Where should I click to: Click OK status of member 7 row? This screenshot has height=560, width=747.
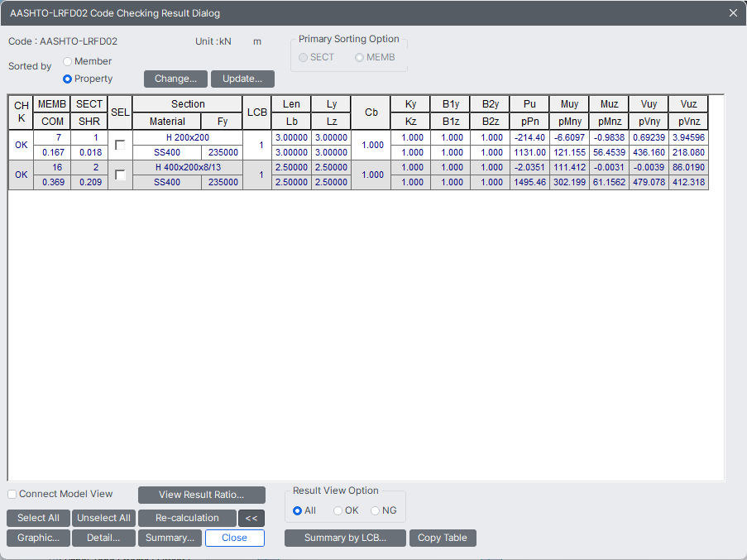coord(21,145)
